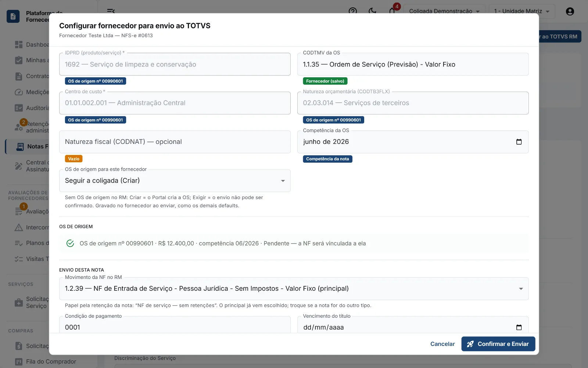The width and height of the screenshot is (588, 368).
Task: Open the Coligada Demonstração dropdown
Action: [x=445, y=11]
